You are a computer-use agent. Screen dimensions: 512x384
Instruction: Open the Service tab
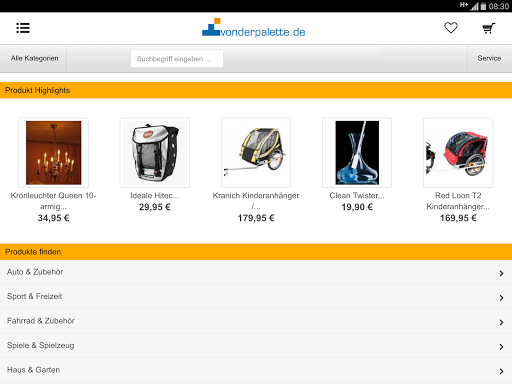489,58
